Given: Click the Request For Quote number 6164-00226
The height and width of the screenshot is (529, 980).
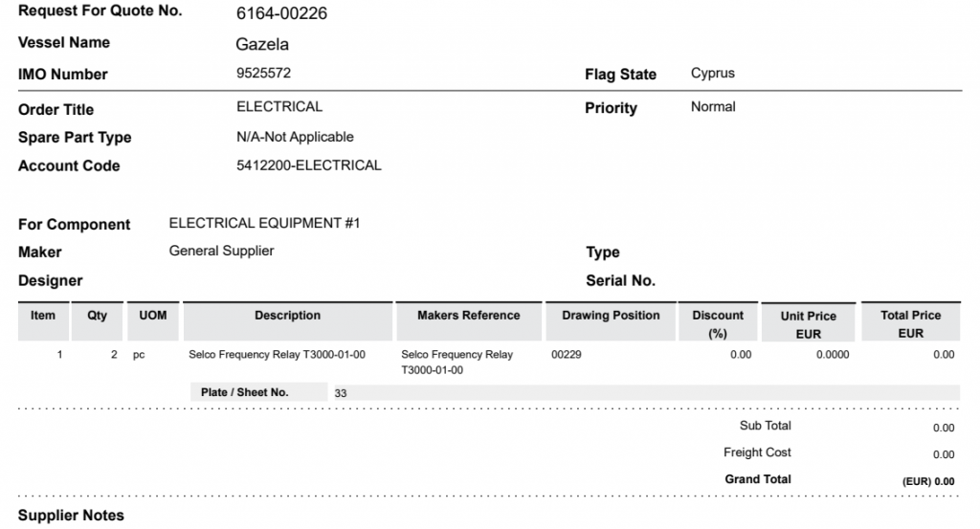Looking at the screenshot, I should 281,13.
